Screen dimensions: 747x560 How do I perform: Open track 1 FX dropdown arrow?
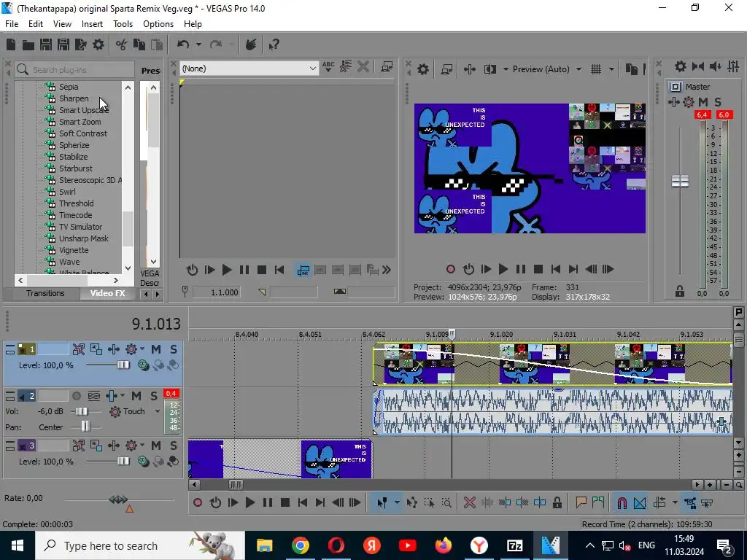click(x=142, y=349)
